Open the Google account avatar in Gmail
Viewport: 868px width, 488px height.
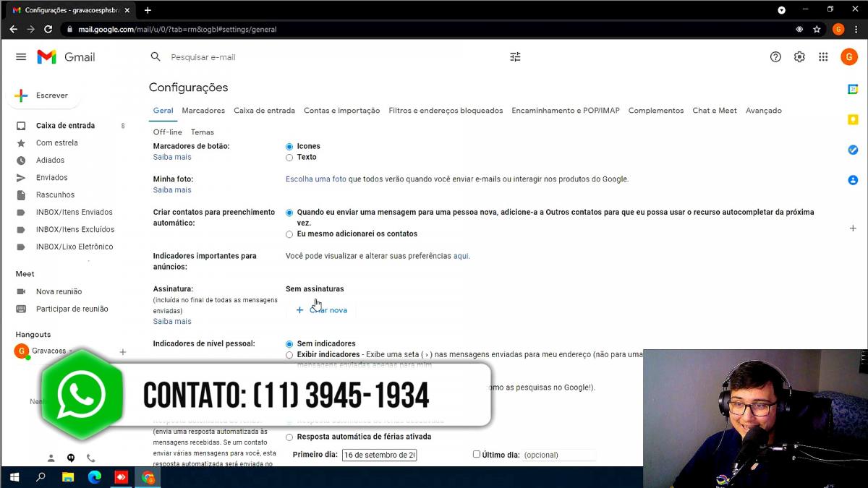click(848, 57)
